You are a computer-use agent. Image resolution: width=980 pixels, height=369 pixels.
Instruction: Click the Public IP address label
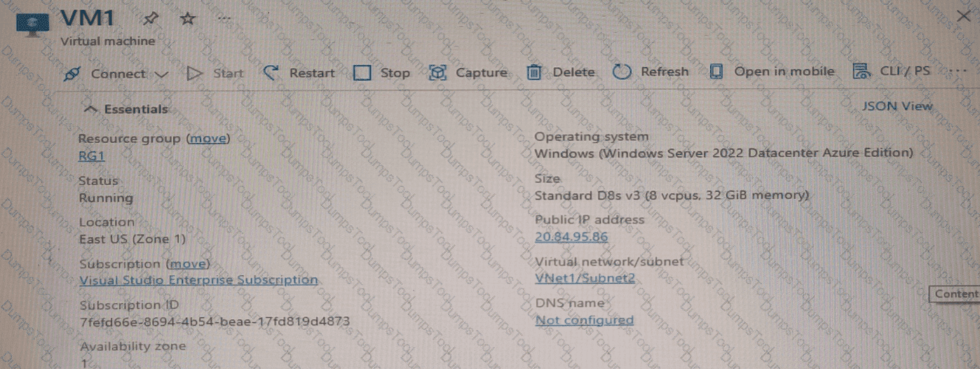pyautogui.click(x=590, y=220)
